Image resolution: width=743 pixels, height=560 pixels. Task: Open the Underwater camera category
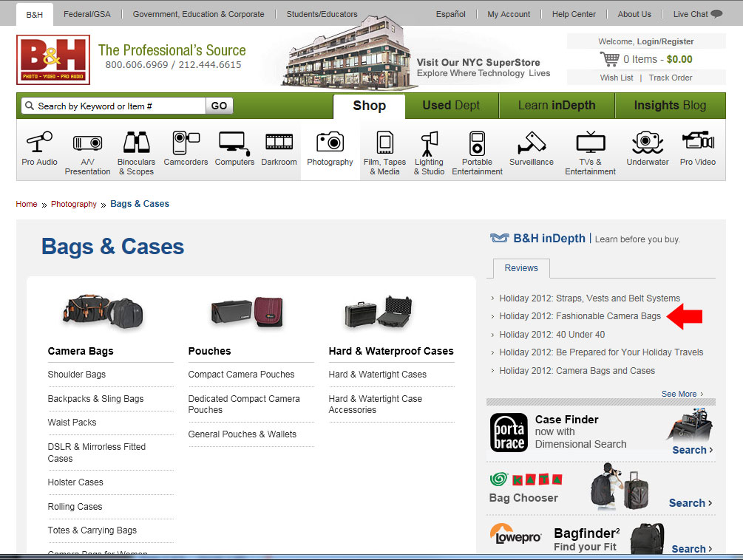tap(648, 148)
